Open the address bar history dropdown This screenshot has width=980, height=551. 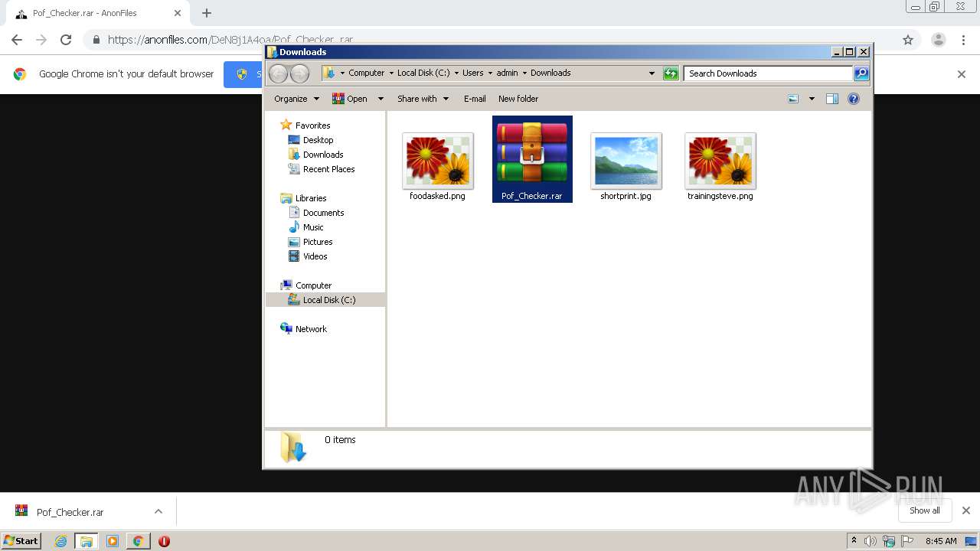point(652,73)
